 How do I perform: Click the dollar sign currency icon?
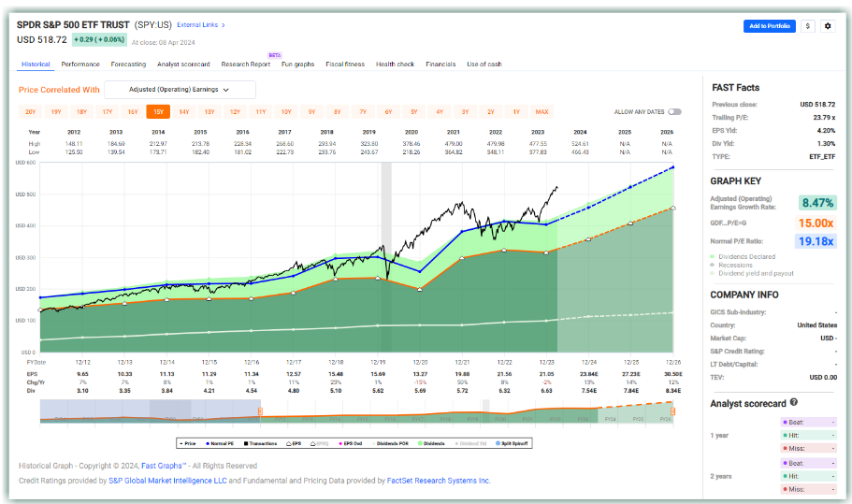coord(808,26)
